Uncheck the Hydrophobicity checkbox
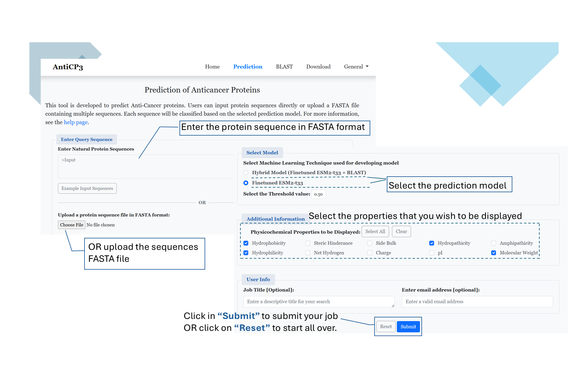588x382 pixels. tap(246, 243)
